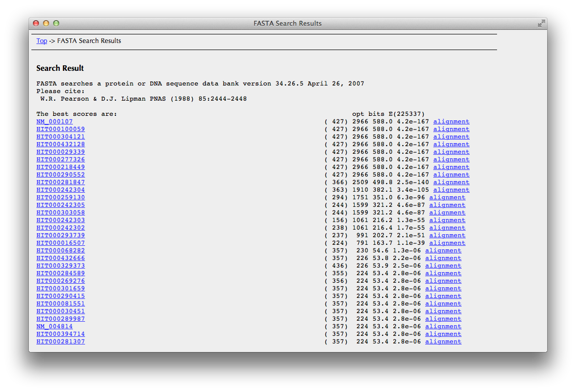Open alignment for HIT000242303 hit
Image resolution: width=576 pixels, height=392 pixels.
pyautogui.click(x=447, y=221)
